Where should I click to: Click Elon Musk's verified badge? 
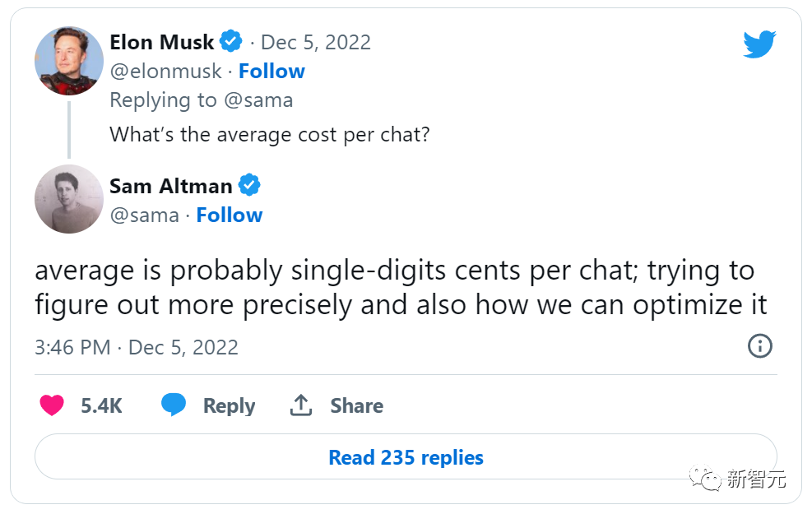point(231,41)
